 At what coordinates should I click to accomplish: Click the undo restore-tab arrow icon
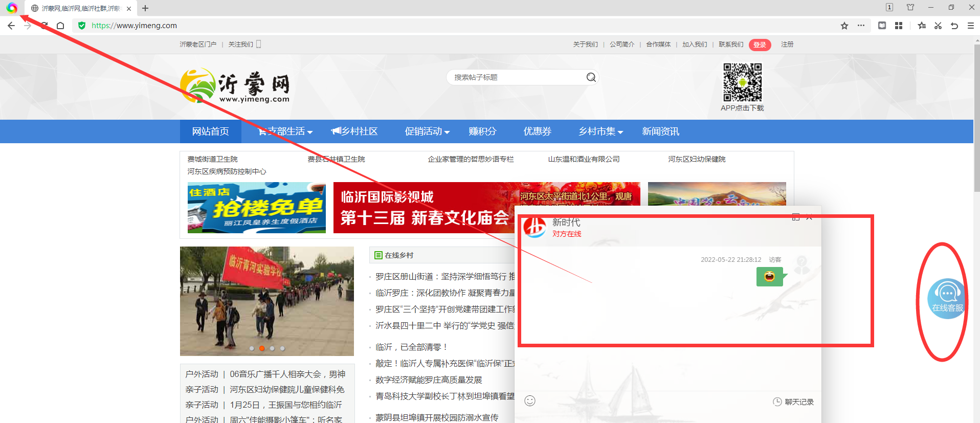954,26
